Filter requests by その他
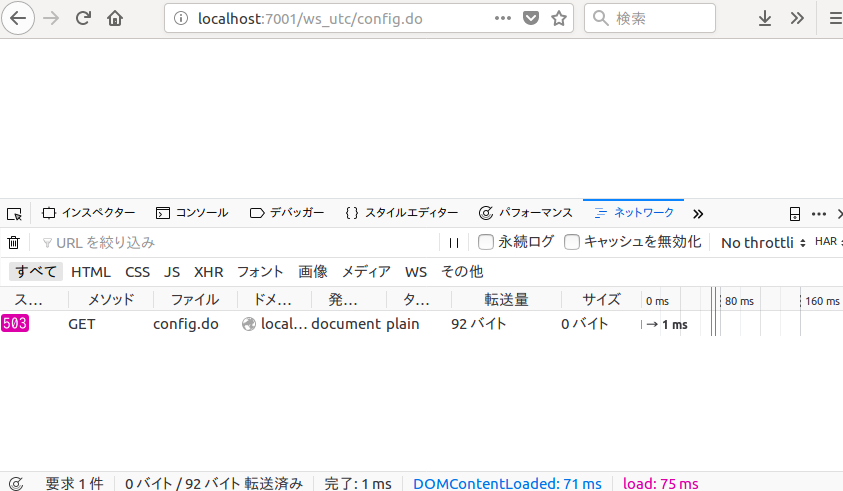This screenshot has height=491, width=843. click(x=462, y=272)
